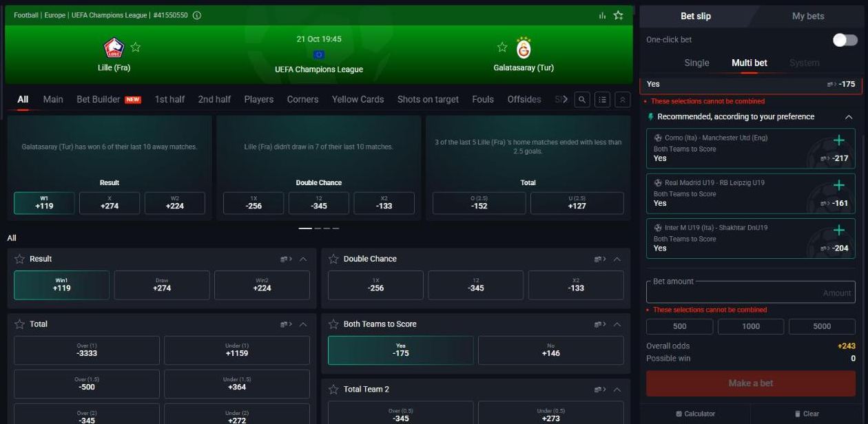The image size is (868, 424).
Task: Add match to favorites via header star
Action: tap(619, 15)
